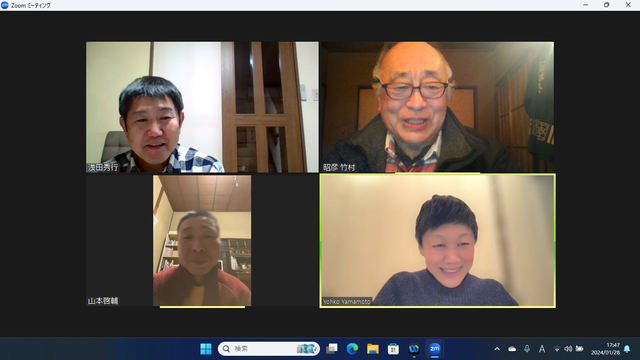
Task: Open the volume speaker tray icon
Action: tap(568, 349)
